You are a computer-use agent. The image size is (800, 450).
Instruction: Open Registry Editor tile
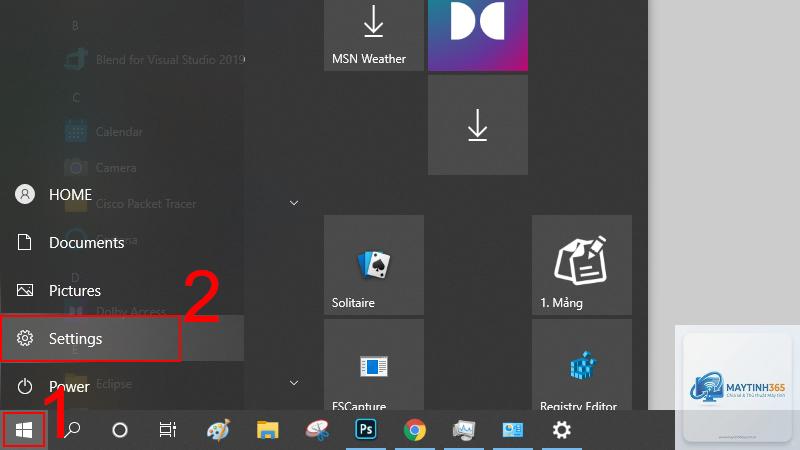(582, 365)
